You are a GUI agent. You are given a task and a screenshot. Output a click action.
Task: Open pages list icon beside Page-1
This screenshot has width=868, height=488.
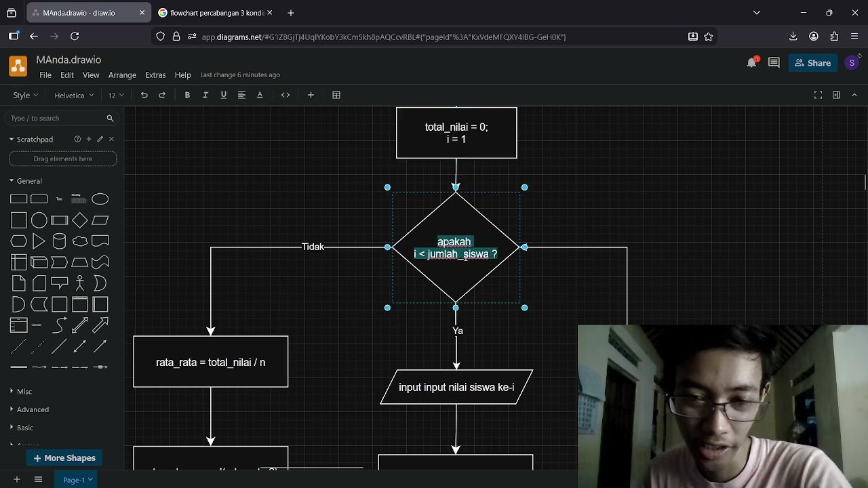[38, 479]
